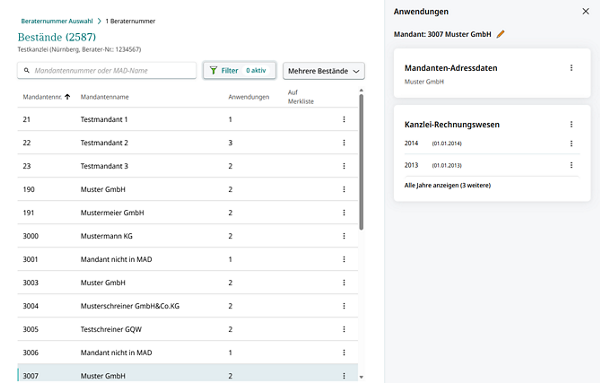600x383 pixels.
Task: Focus the Mandantennummer search field
Action: click(107, 70)
